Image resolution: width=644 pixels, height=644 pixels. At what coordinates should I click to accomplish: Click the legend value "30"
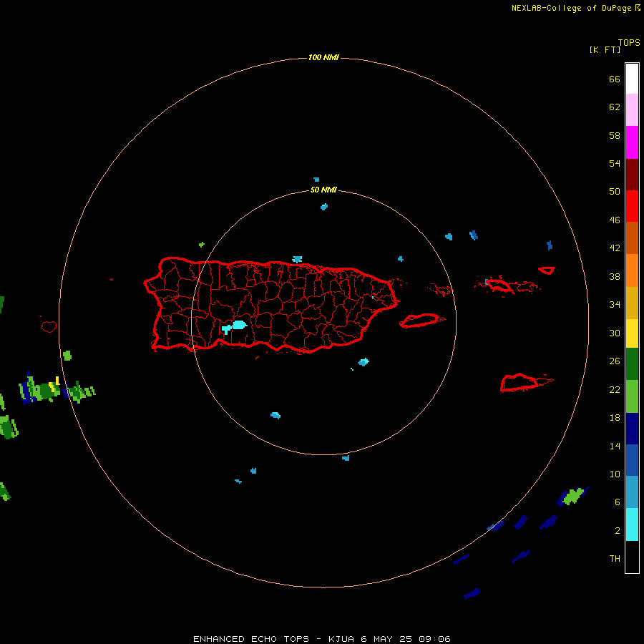tap(615, 333)
